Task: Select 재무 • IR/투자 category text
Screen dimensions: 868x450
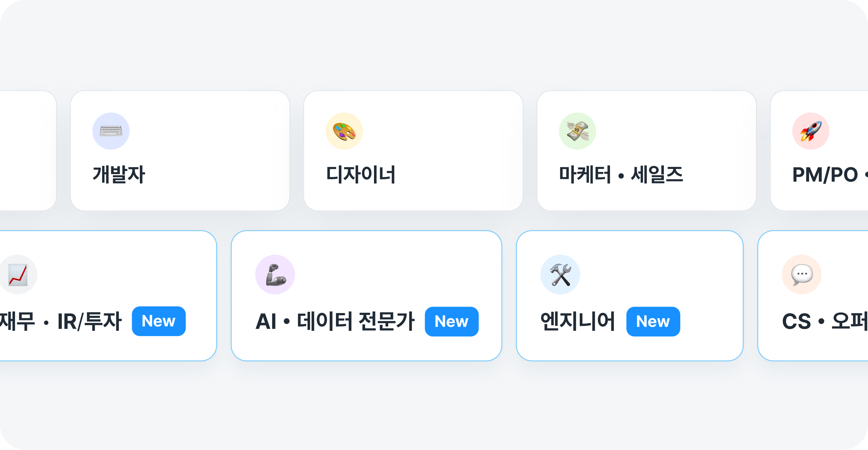Action: (x=61, y=321)
